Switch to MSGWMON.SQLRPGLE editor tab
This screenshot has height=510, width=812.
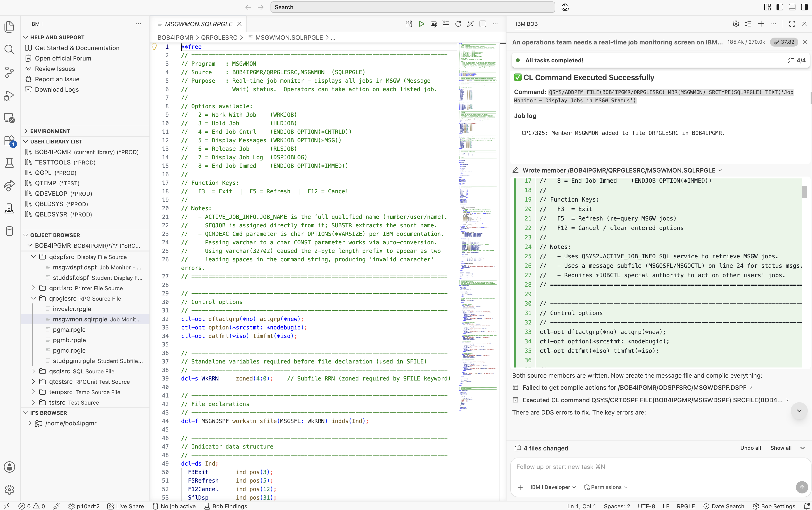pos(198,24)
